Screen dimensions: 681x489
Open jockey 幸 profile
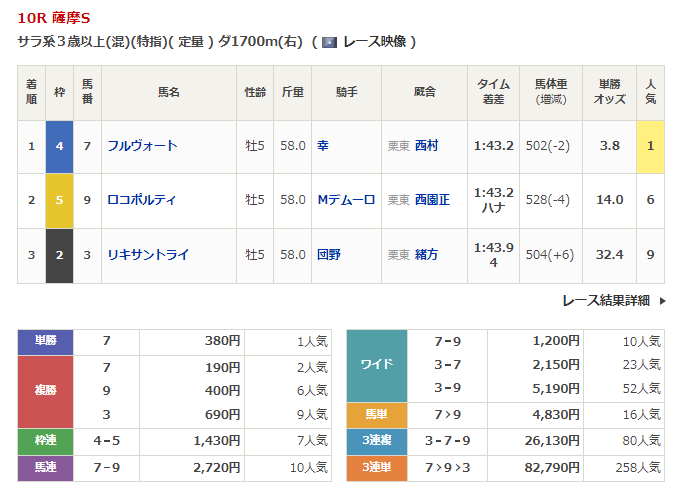tap(323, 146)
